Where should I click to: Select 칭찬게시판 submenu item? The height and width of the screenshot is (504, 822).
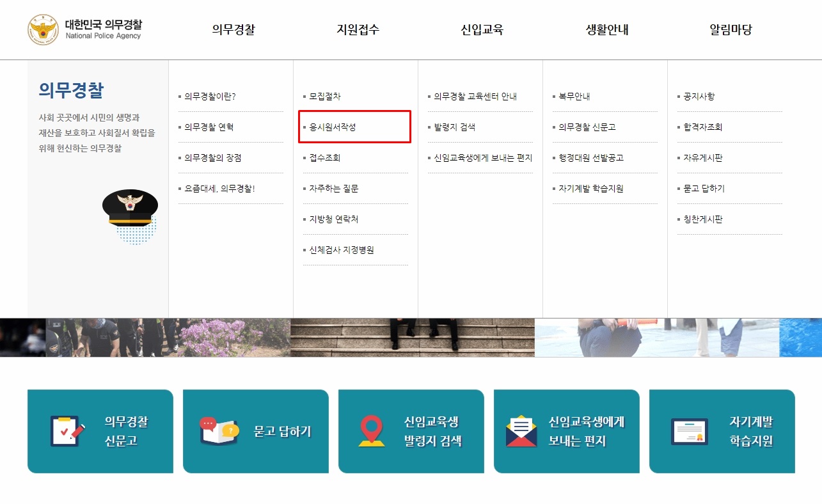point(703,219)
